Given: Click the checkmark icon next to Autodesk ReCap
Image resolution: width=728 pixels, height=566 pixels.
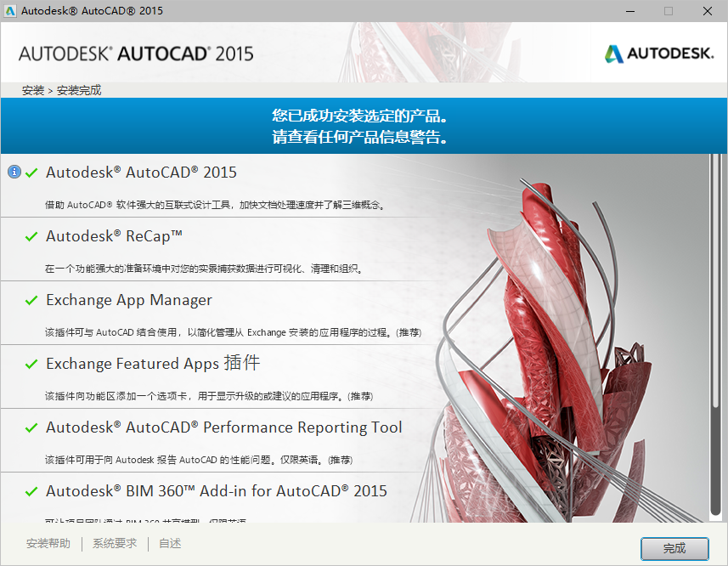Looking at the screenshot, I should click(31, 235).
